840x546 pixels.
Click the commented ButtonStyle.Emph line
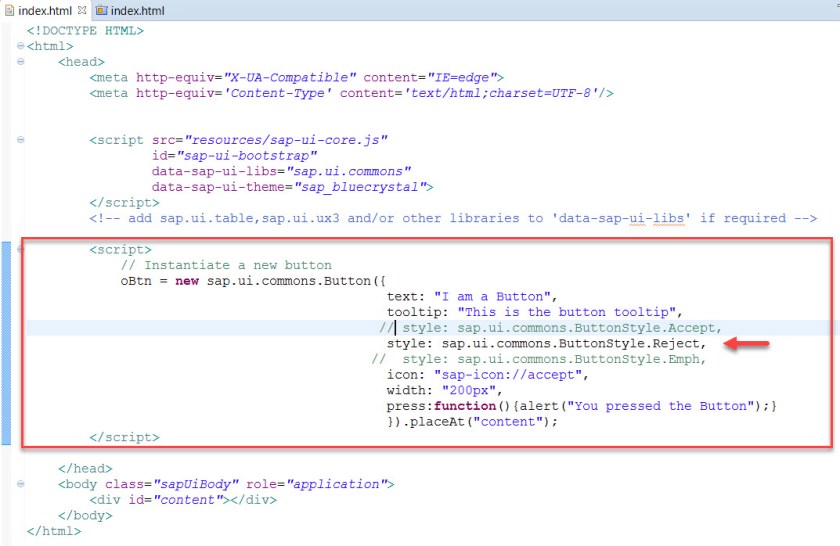tap(539, 358)
